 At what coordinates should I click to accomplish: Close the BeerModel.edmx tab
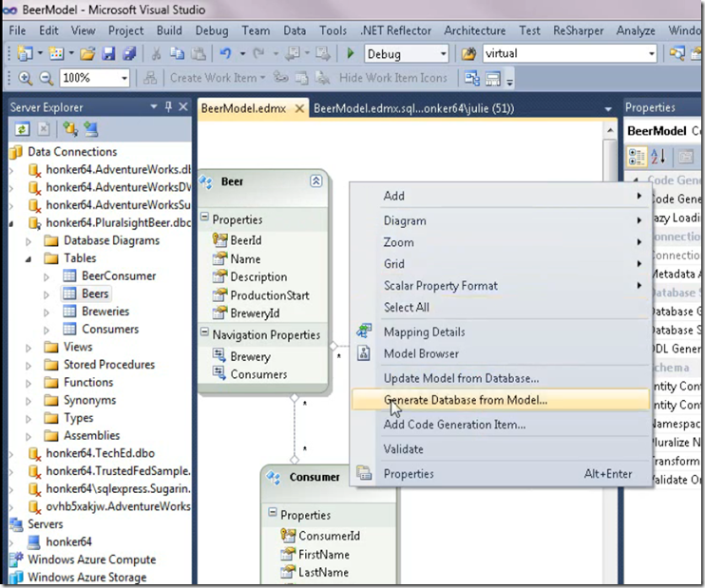click(299, 108)
